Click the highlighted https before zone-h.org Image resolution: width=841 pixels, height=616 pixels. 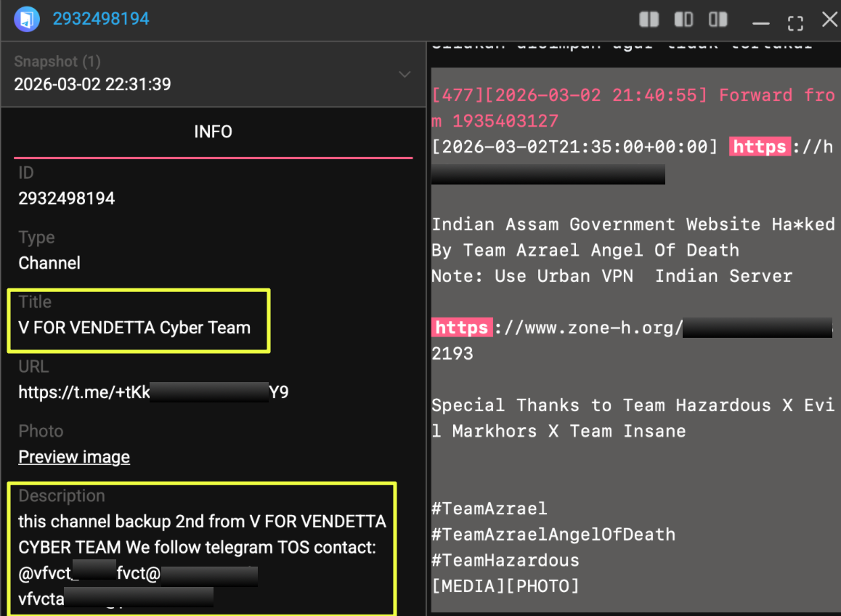click(x=462, y=328)
